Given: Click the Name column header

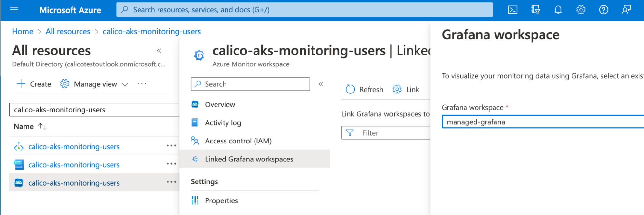Looking at the screenshot, I should (x=24, y=126).
